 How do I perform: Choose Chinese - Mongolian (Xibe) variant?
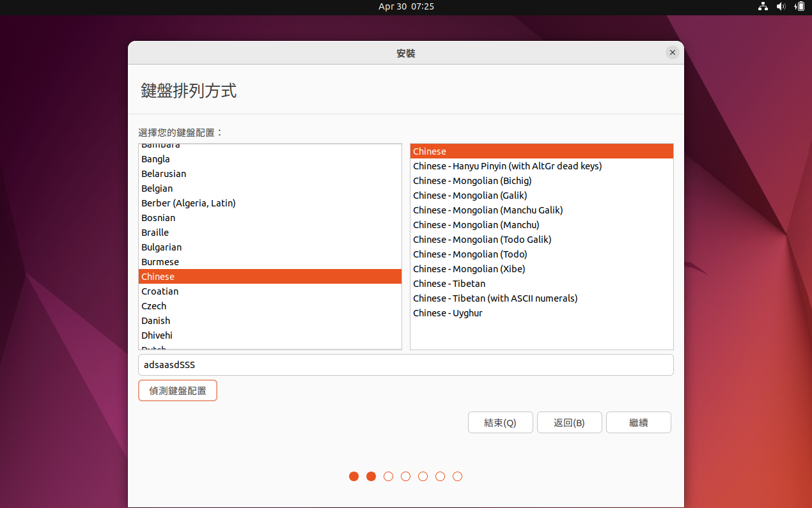(x=542, y=269)
